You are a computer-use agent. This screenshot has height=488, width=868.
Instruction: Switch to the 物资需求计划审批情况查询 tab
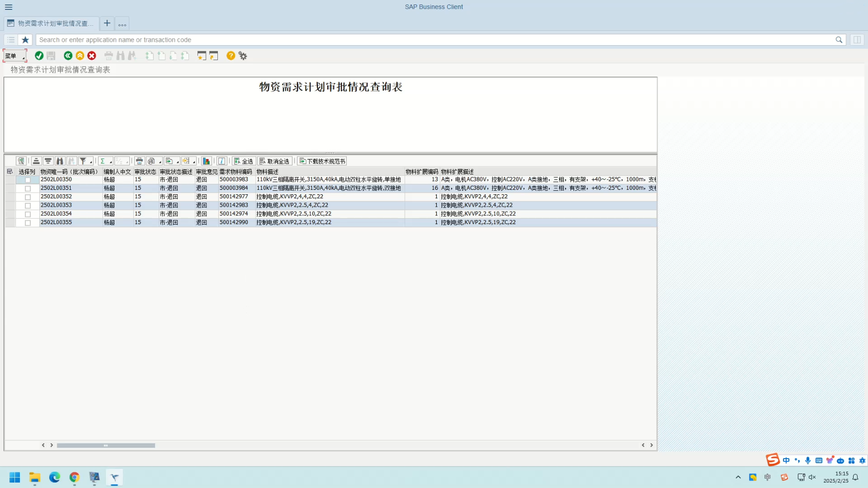(x=52, y=23)
